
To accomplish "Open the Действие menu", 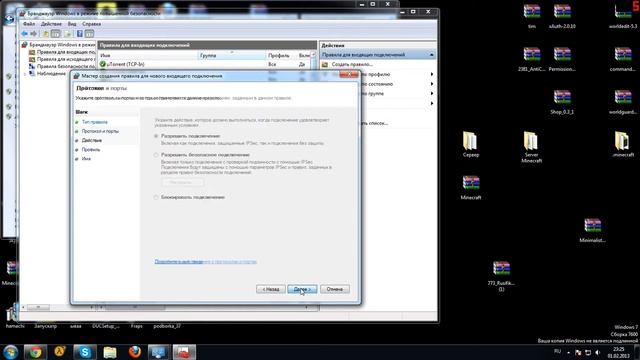I will point(51,24).
